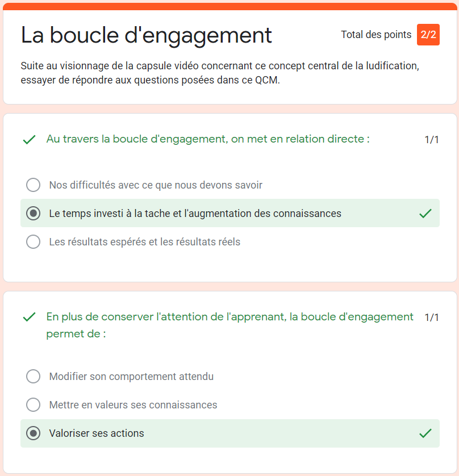The height and width of the screenshot is (476, 459).
Task: Click the 'Modifier son comportement attendu' option text
Action: point(131,377)
